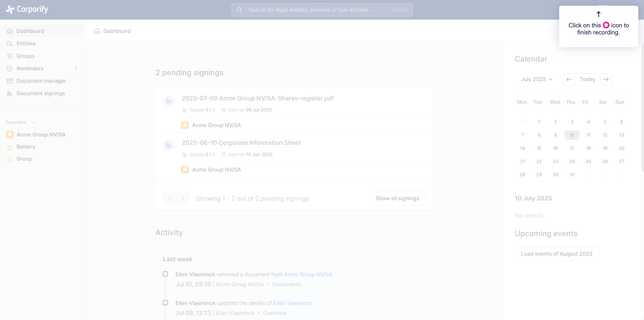The height and width of the screenshot is (320, 644).
Task: Open Document manager in the sidebar
Action: pos(41,81)
